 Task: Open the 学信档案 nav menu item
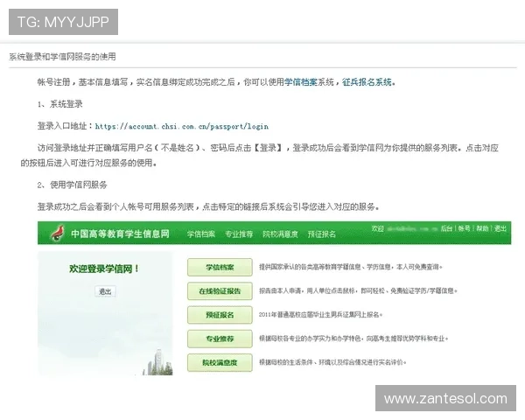(x=201, y=234)
